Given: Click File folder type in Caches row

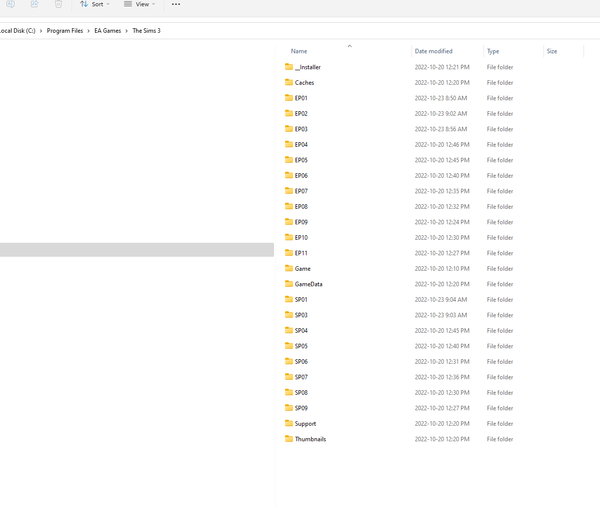Looking at the screenshot, I should [500, 83].
